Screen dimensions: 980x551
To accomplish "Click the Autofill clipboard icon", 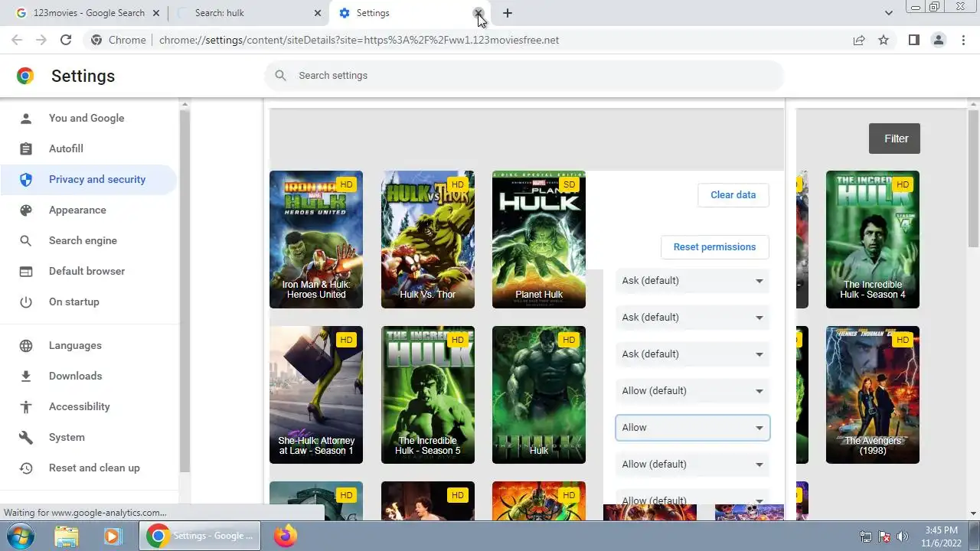I will click(26, 148).
